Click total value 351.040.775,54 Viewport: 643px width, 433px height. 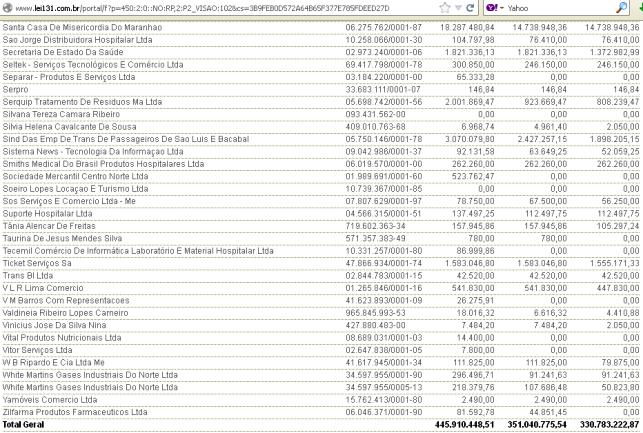tap(537, 424)
